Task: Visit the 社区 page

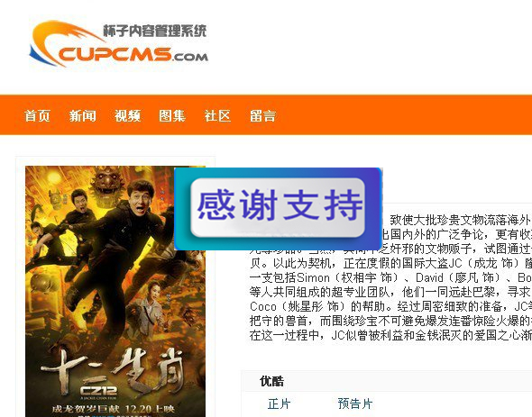Action: [x=217, y=116]
